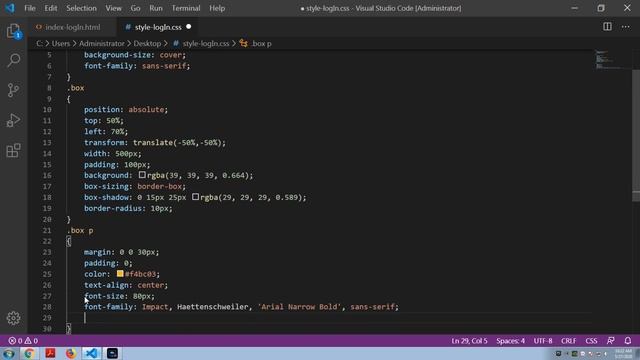Open the dark app icon after VS Code in taskbar
640x360 pixels.
coord(112,353)
